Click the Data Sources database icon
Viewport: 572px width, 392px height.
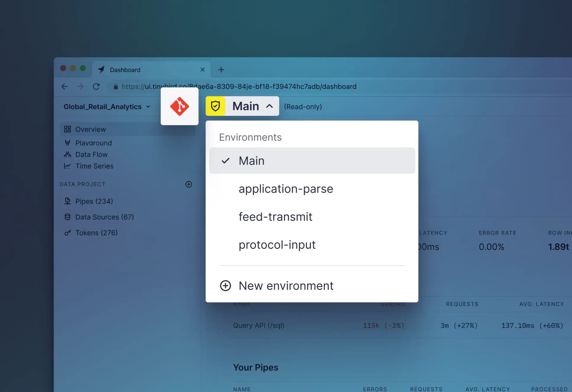(x=68, y=217)
